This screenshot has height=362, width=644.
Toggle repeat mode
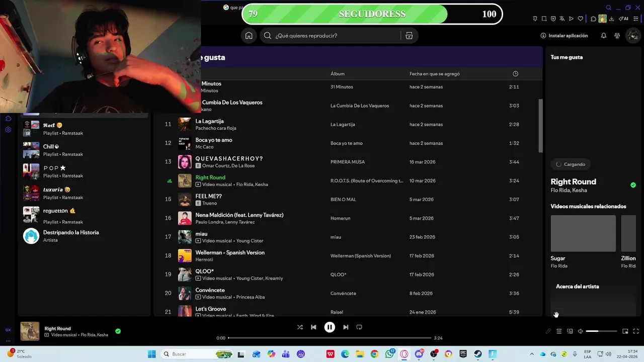[x=359, y=327]
